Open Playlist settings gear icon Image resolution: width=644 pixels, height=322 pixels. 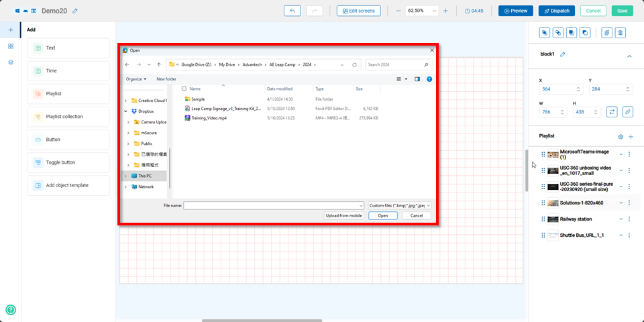[621, 136]
